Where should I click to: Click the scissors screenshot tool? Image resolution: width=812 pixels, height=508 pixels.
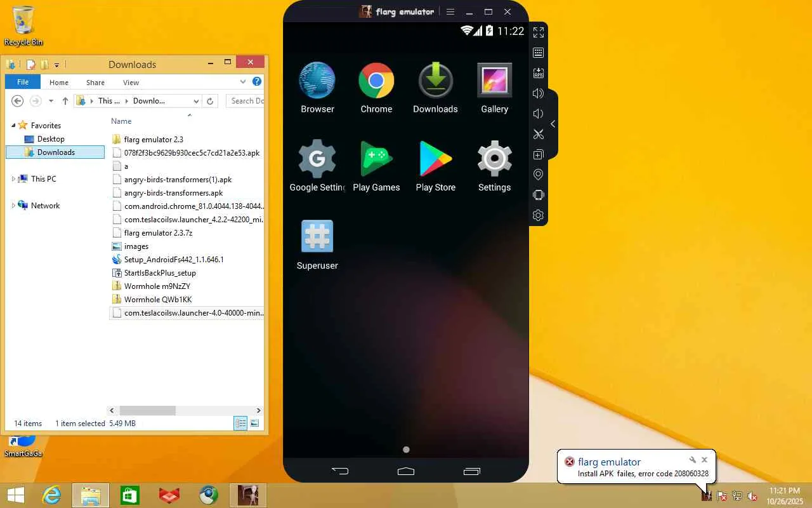(539, 134)
